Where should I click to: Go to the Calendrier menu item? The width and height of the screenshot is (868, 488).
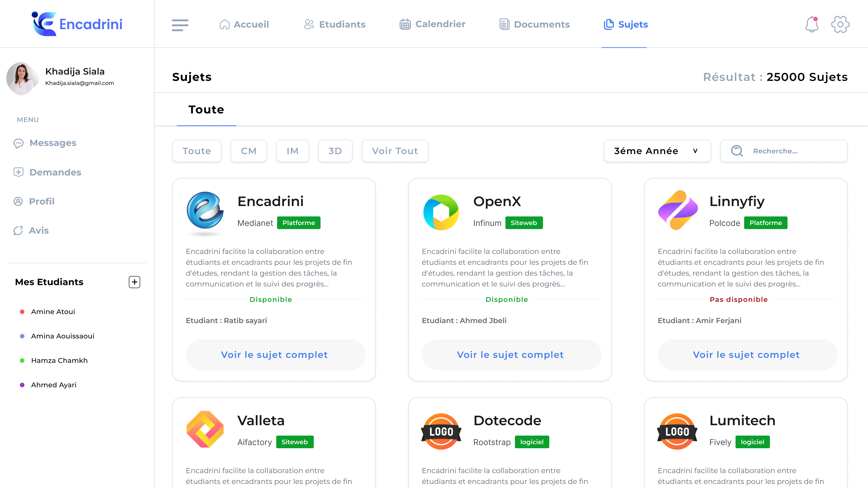click(x=432, y=24)
